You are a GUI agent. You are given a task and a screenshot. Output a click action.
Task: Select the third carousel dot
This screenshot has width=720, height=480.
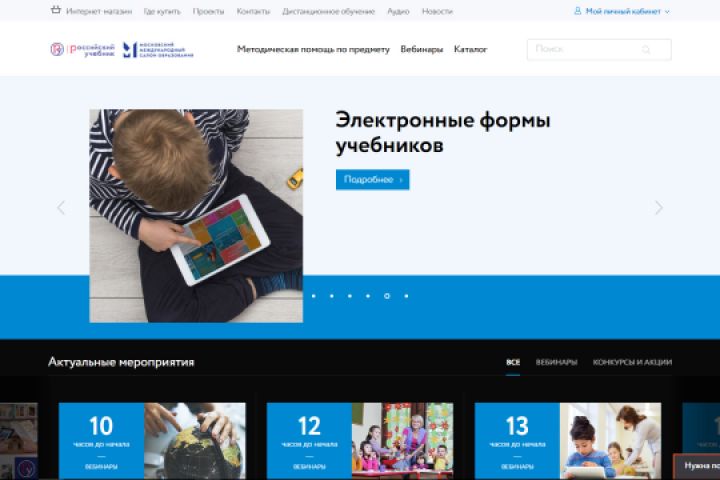(350, 296)
